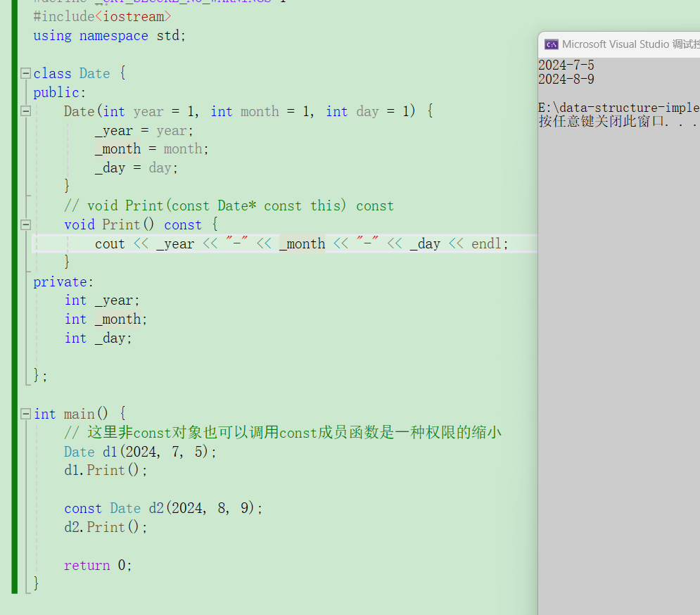
Task: Click the _year = year; assignment line
Action: (144, 130)
